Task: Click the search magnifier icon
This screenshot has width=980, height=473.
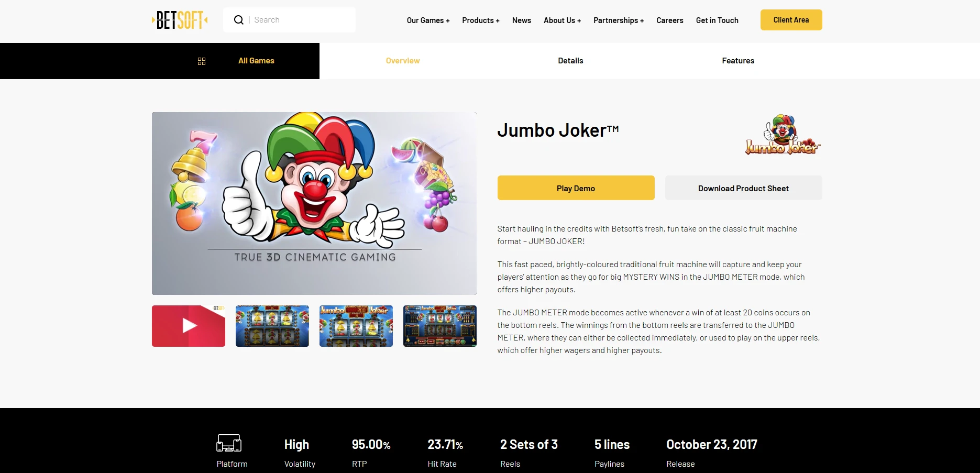Action: point(239,20)
